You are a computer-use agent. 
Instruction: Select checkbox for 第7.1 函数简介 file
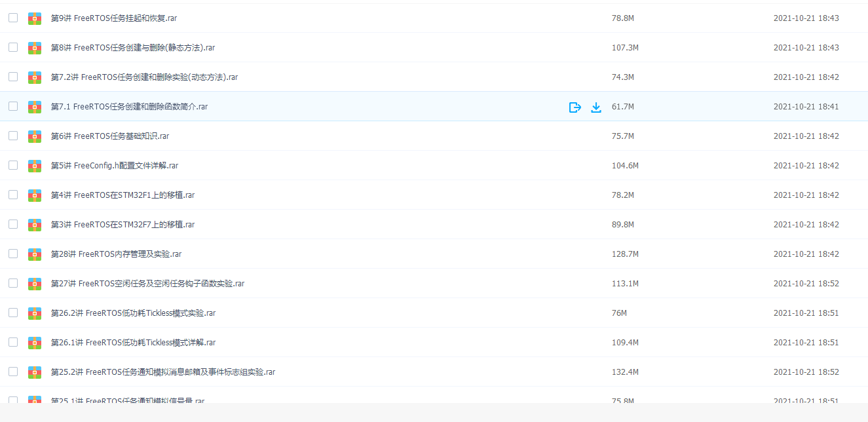pos(13,106)
